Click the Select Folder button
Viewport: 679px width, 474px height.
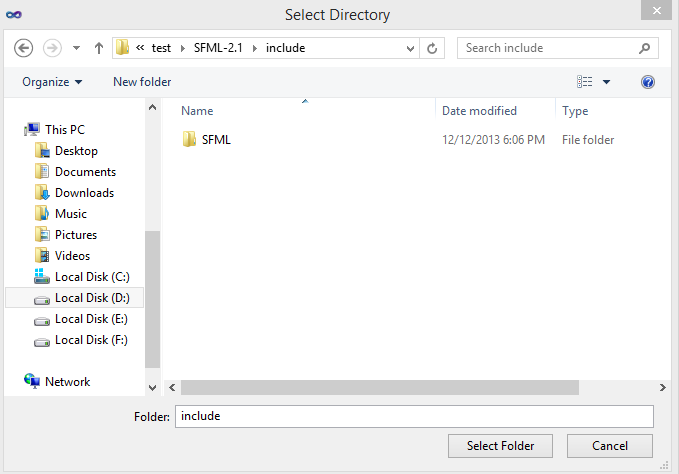(x=500, y=446)
